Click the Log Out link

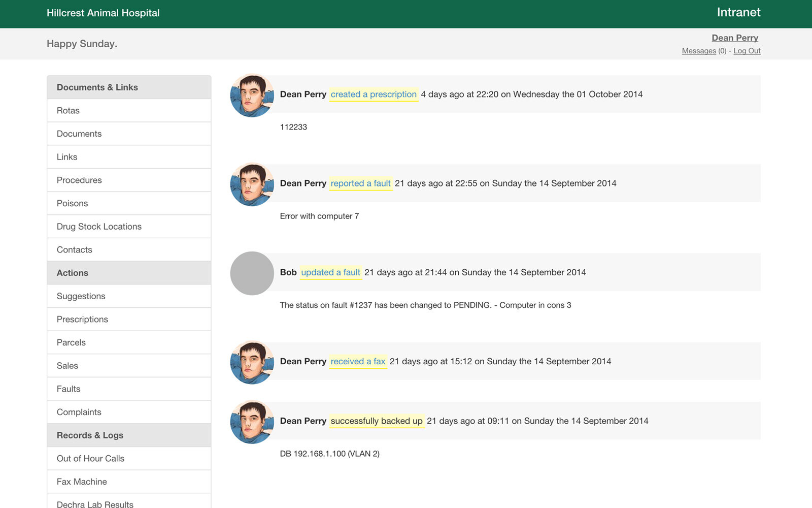click(747, 51)
